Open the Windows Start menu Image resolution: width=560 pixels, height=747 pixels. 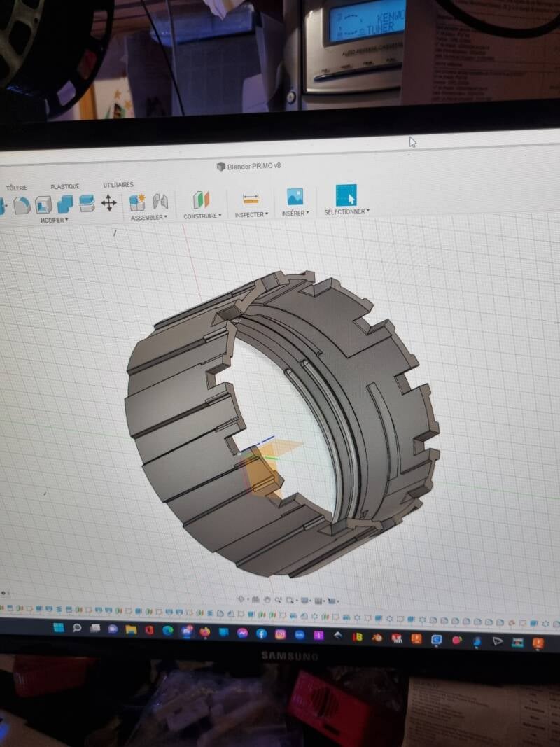pos(59,627)
